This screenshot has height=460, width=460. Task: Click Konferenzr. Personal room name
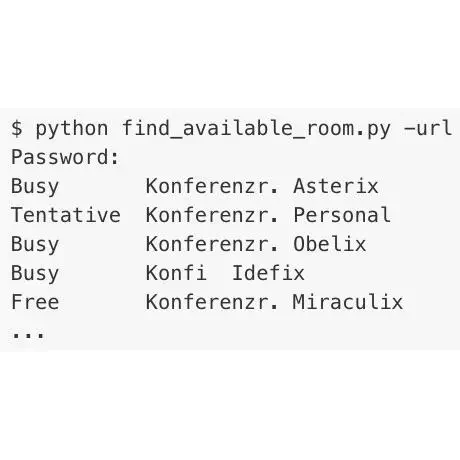(x=268, y=215)
